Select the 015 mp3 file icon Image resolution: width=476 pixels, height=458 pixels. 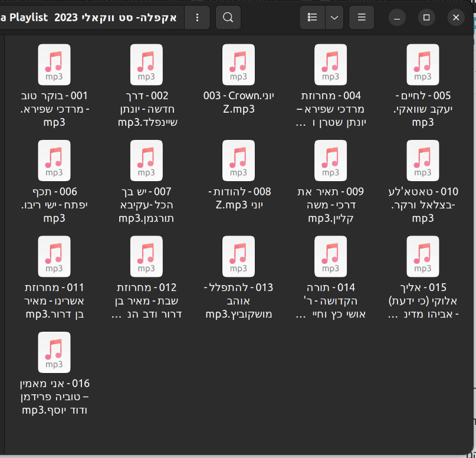pyautogui.click(x=422, y=256)
